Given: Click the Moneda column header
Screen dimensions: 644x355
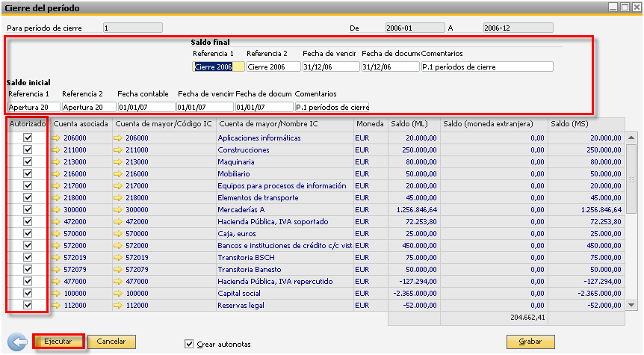Looking at the screenshot, I should click(x=371, y=123).
